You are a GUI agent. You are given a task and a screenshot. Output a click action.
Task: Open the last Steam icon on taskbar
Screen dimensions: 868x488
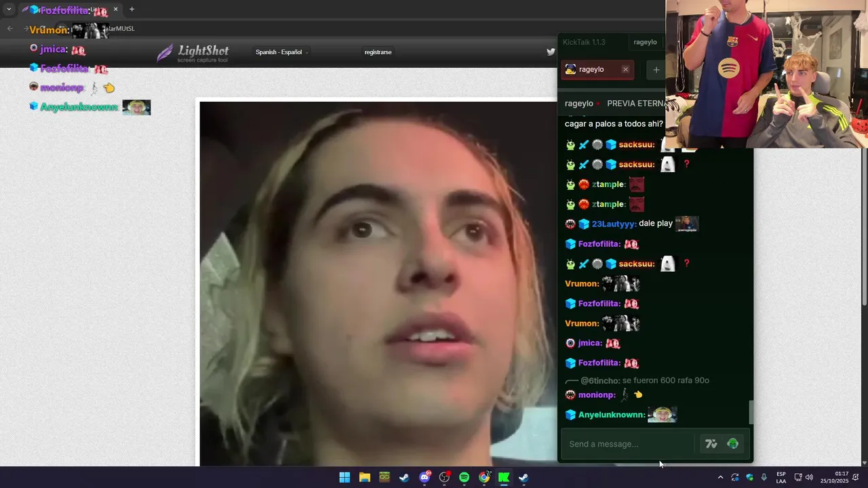(x=524, y=477)
